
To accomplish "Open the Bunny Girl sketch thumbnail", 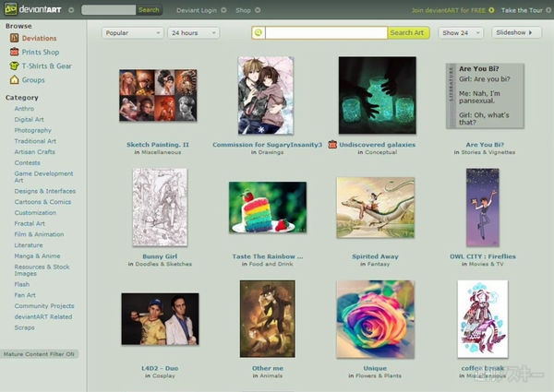I will (160, 208).
